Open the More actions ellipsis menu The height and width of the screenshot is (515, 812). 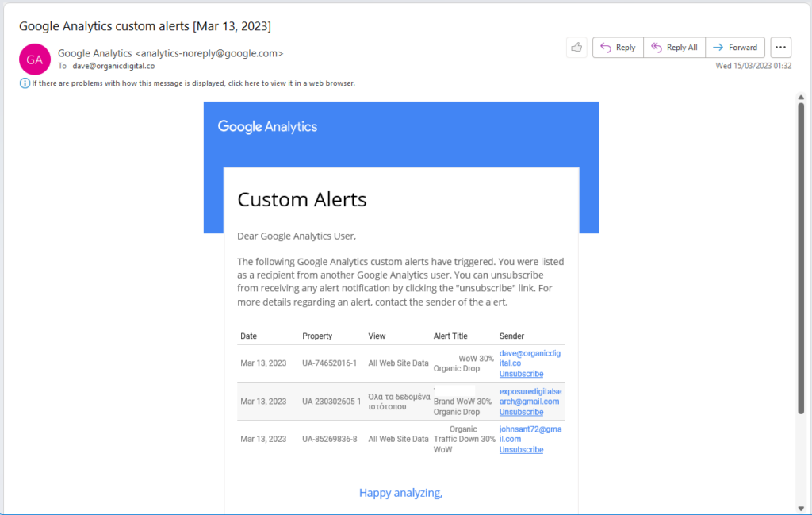[x=780, y=48]
